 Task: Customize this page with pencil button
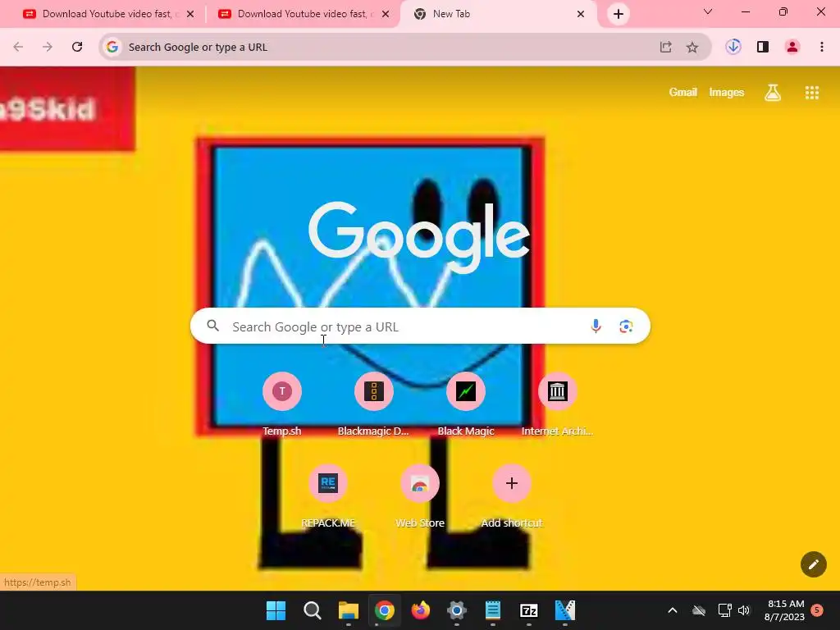click(813, 564)
